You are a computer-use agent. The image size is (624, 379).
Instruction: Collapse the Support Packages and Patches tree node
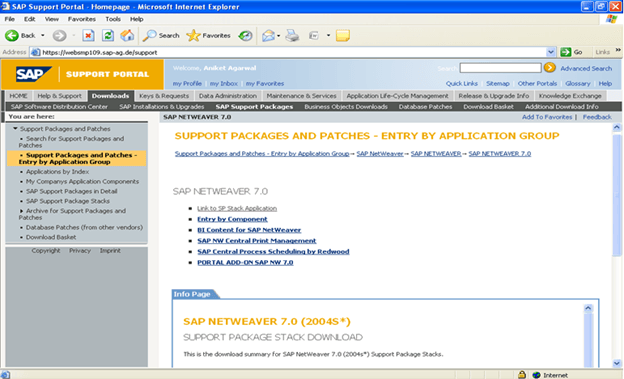point(15,129)
